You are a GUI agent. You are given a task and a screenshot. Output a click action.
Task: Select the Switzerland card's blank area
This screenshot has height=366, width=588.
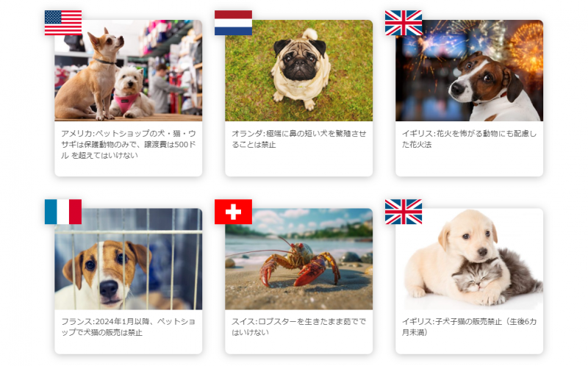[x=299, y=345]
